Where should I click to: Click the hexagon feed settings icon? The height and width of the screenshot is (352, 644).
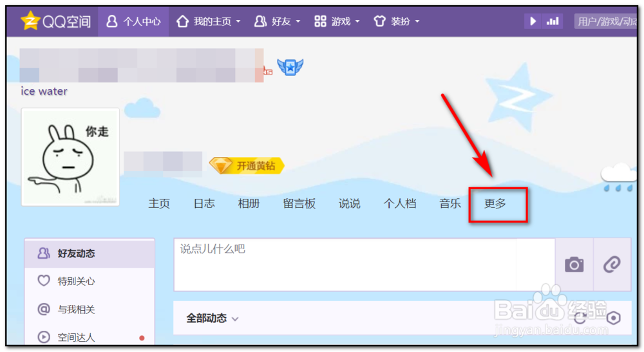tap(614, 318)
